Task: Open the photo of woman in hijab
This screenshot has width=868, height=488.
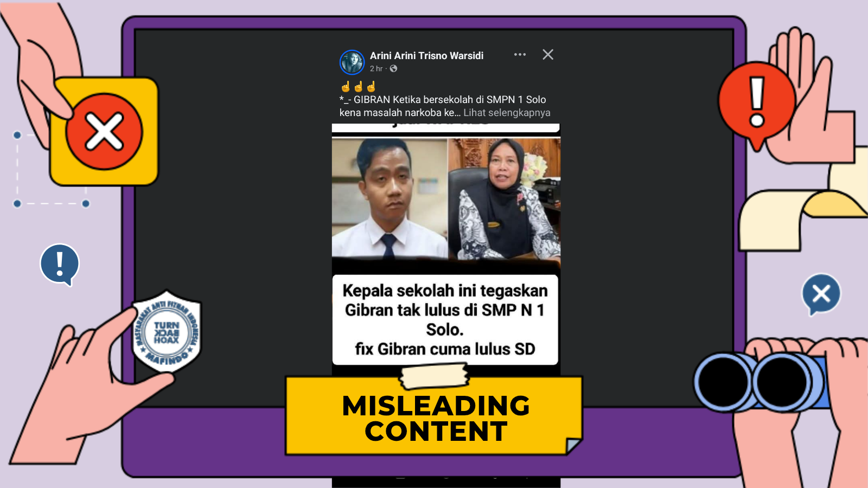Action: tap(505, 198)
